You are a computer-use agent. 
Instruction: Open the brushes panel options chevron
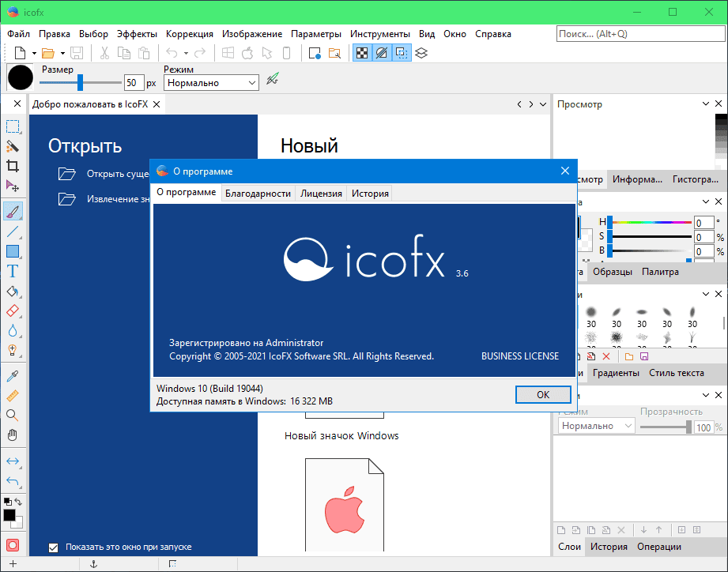pyautogui.click(x=706, y=294)
